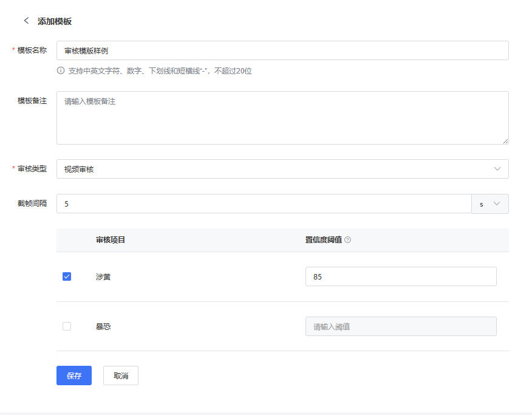Click the 审核项目 column header
Screen dimensions: 532x415
click(111, 240)
